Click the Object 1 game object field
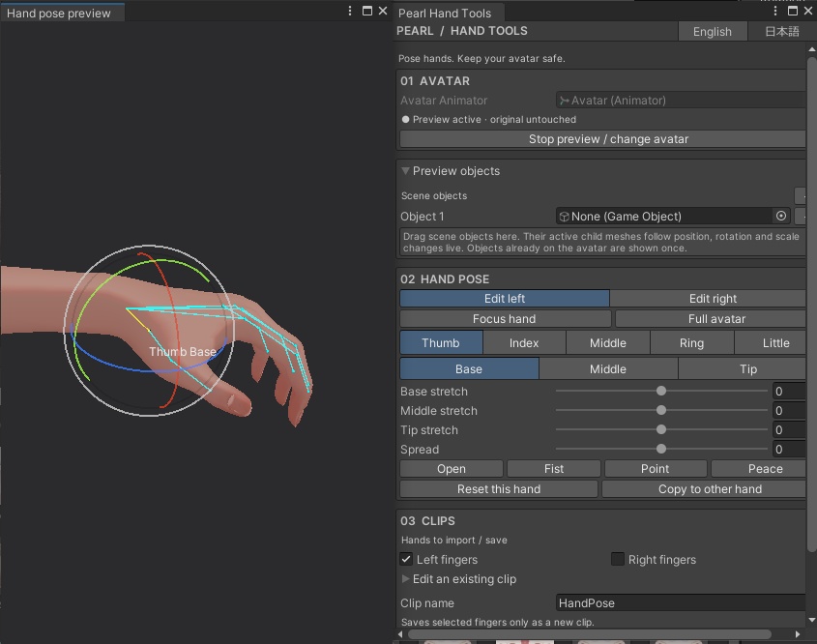Viewport: 817px width, 644px height. (673, 216)
